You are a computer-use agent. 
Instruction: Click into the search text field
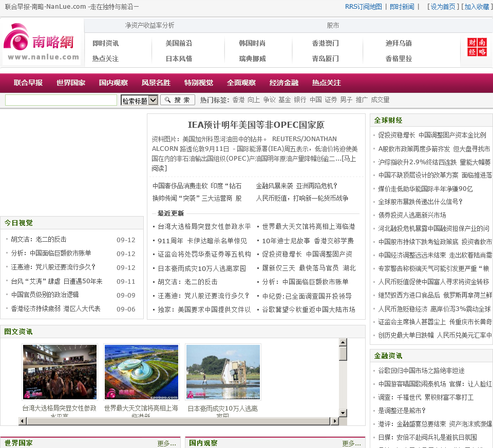pyautogui.click(x=61, y=100)
